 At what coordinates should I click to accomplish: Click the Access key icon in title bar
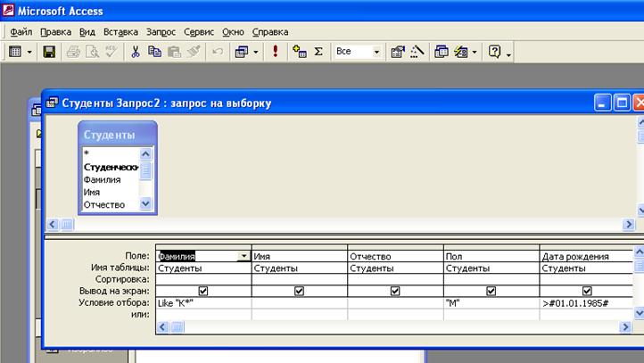click(8, 11)
